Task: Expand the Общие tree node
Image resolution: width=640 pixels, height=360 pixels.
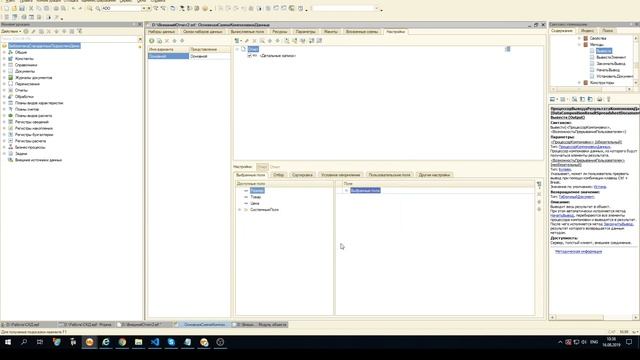Action: [x=4, y=52]
